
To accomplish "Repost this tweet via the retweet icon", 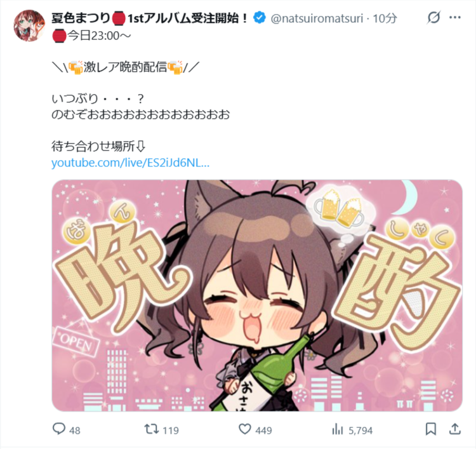I will (x=151, y=429).
